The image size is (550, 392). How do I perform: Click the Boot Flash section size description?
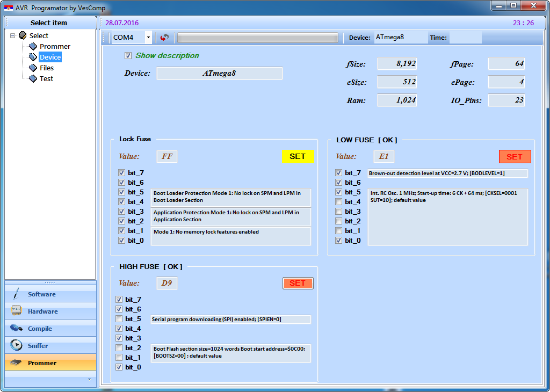(231, 353)
